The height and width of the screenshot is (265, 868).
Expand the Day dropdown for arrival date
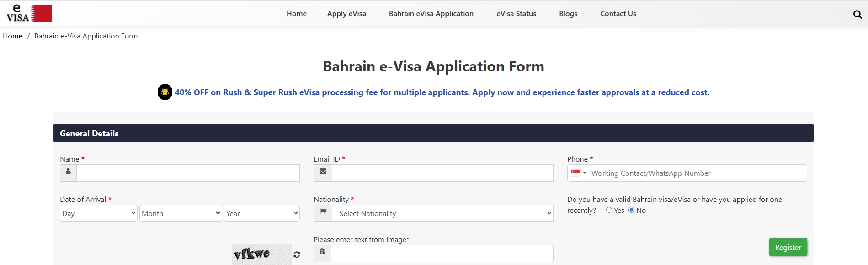[x=98, y=213]
